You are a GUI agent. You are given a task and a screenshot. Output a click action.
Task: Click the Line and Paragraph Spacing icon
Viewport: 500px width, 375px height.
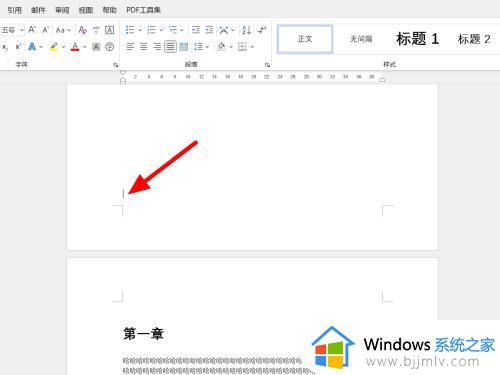click(x=199, y=47)
